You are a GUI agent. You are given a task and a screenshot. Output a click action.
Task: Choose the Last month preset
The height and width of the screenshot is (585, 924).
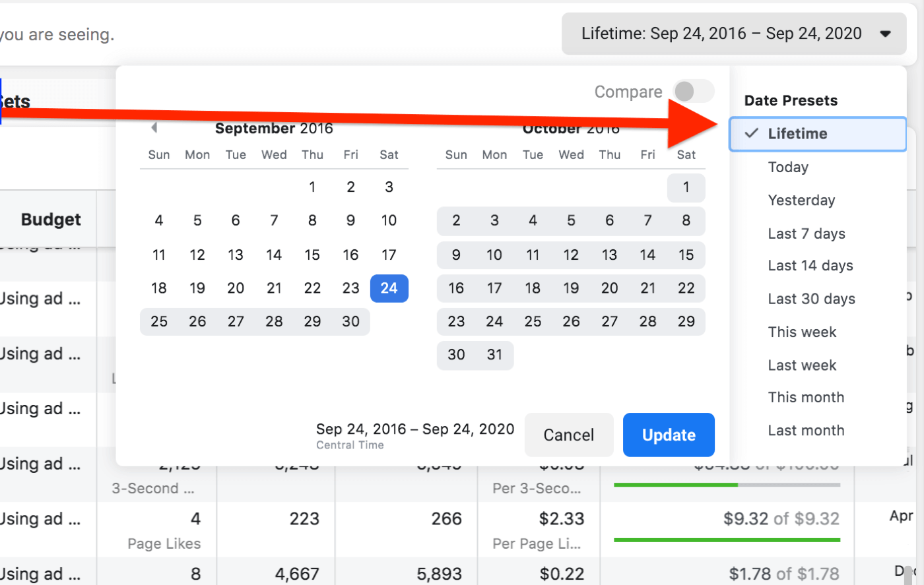806,431
